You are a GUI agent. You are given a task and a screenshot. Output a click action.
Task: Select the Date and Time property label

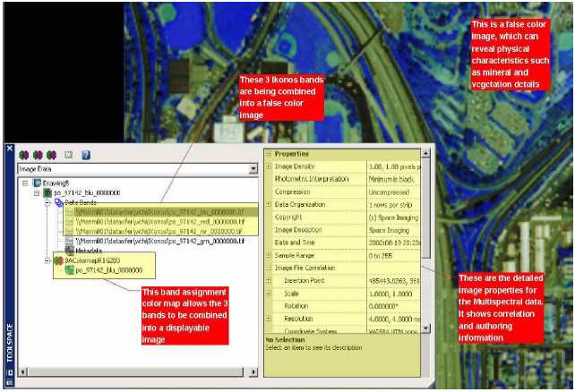tap(295, 243)
